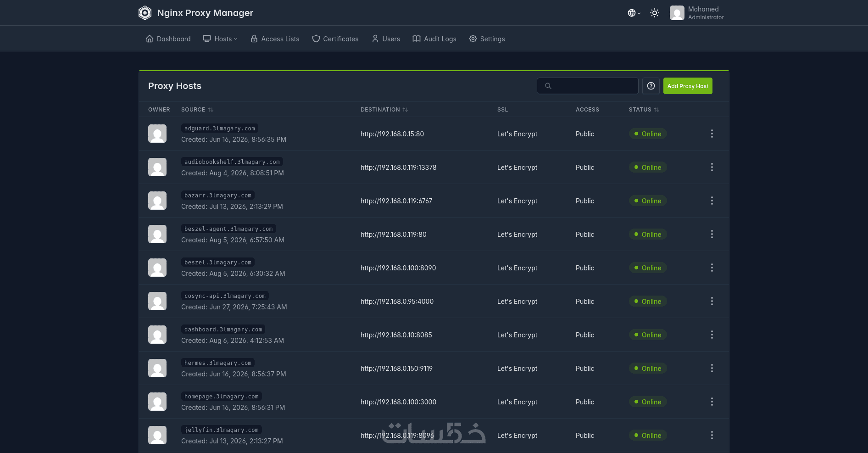Toggle the light/dark theme sun icon
868x453 pixels.
(x=655, y=13)
